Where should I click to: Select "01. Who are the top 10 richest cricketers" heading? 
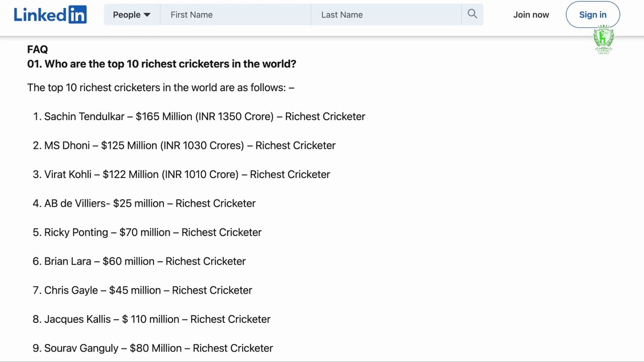[x=162, y=64]
